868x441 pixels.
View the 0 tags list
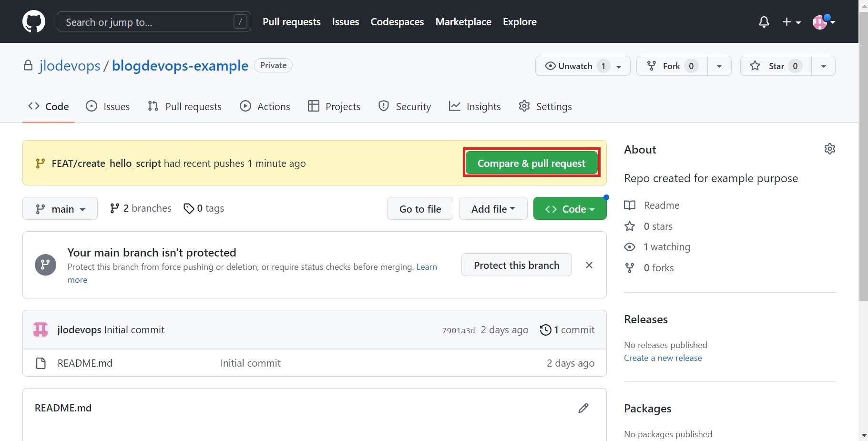click(x=204, y=208)
